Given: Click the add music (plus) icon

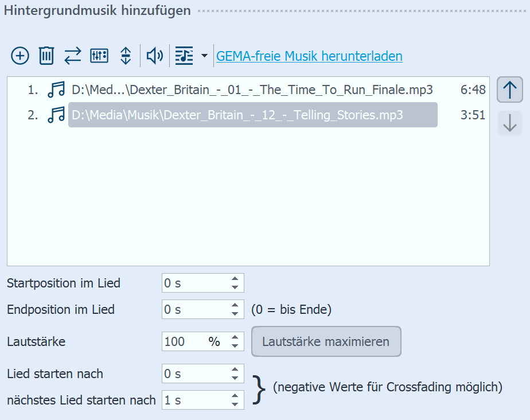Looking at the screenshot, I should [20, 56].
